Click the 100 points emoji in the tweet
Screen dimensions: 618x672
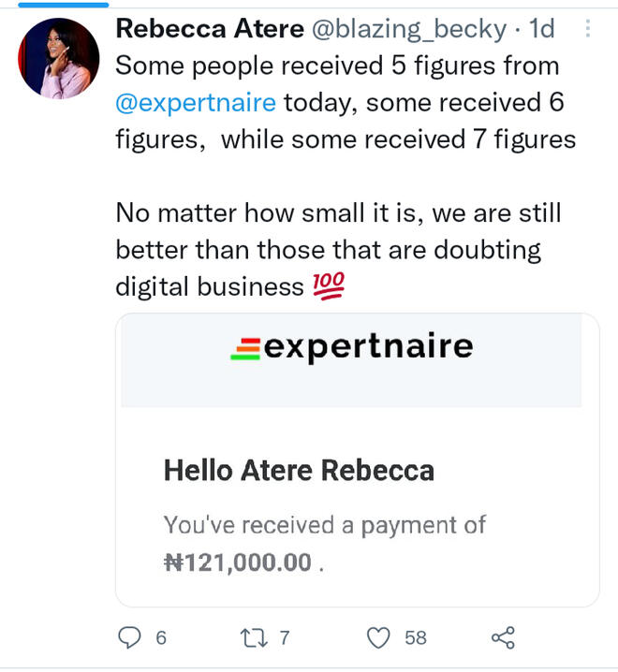(329, 285)
